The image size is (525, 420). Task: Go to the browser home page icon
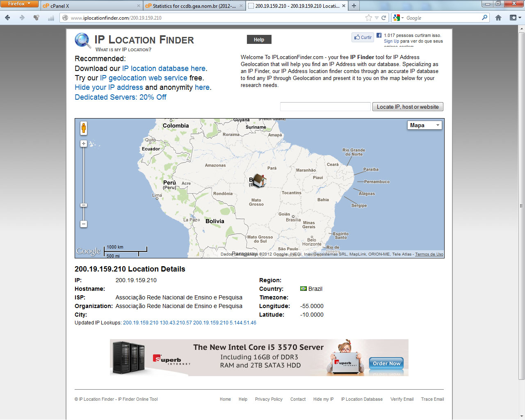(x=498, y=18)
